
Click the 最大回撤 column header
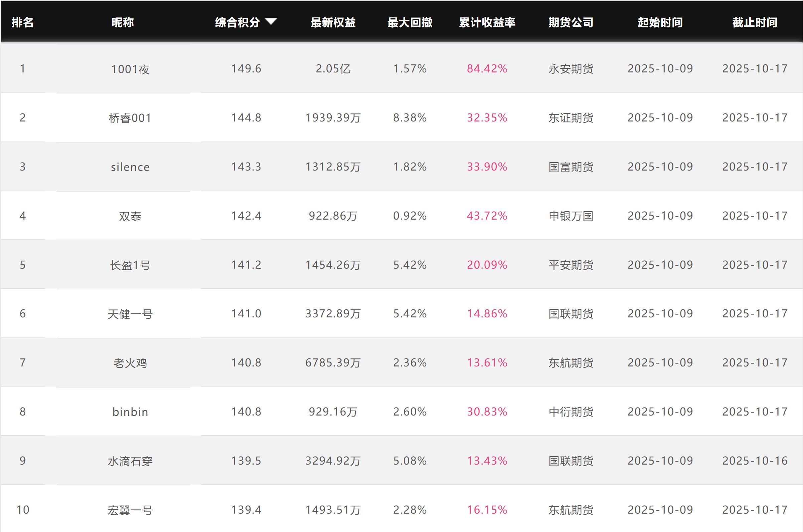[x=410, y=22]
